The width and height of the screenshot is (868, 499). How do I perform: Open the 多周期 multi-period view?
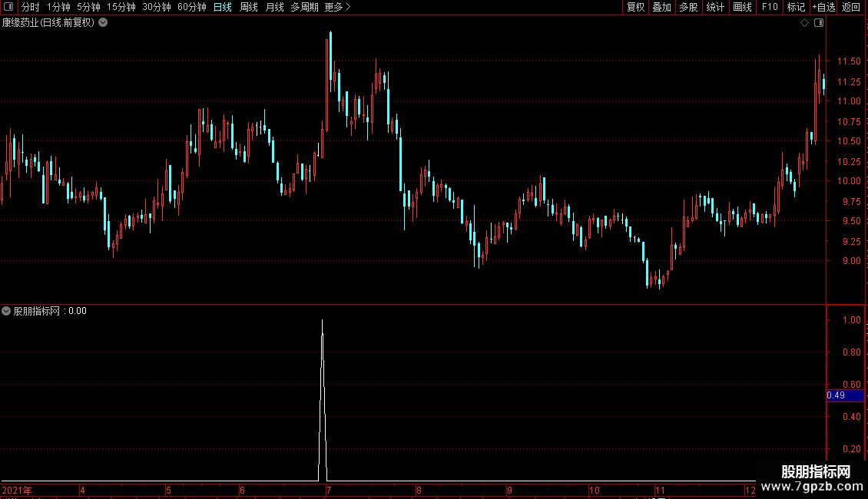pyautogui.click(x=304, y=7)
